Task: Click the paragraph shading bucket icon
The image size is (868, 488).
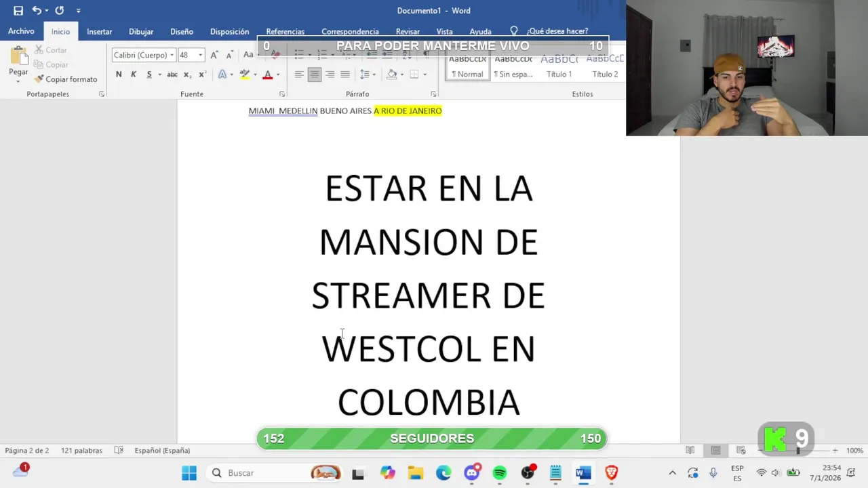Action: click(391, 75)
